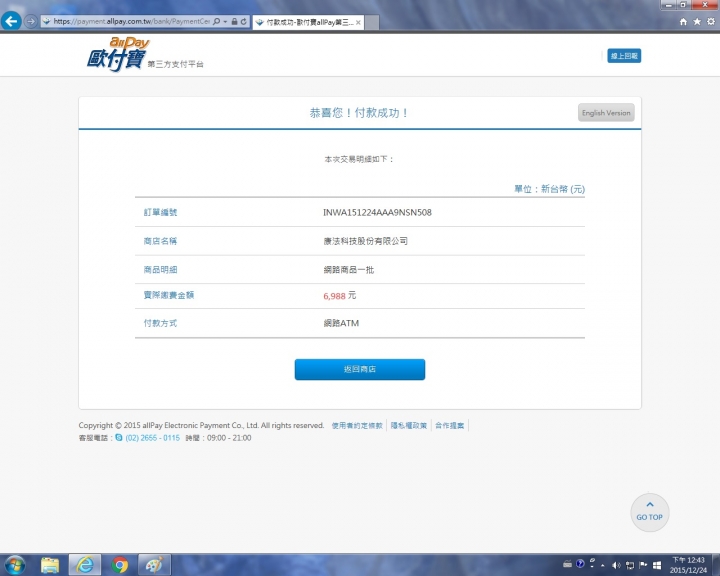This screenshot has width=720, height=576.
Task: Launch Google Chrome from taskbar
Action: 119,565
